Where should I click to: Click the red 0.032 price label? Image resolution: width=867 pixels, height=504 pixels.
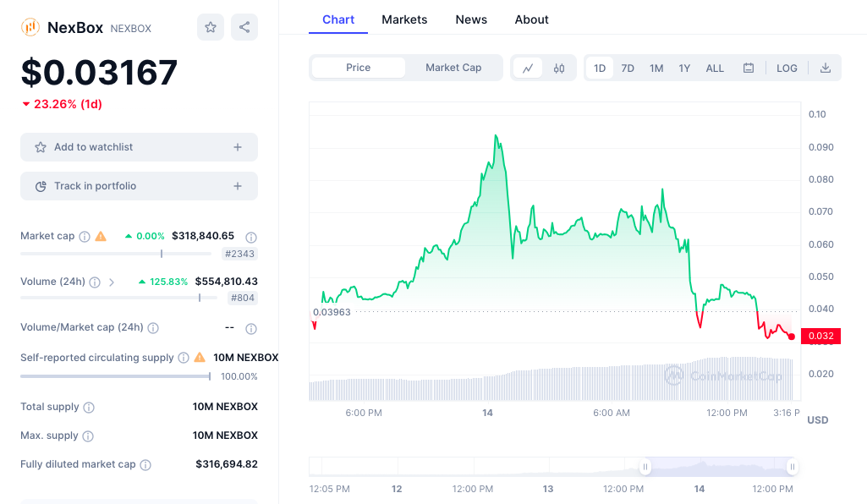tap(820, 336)
